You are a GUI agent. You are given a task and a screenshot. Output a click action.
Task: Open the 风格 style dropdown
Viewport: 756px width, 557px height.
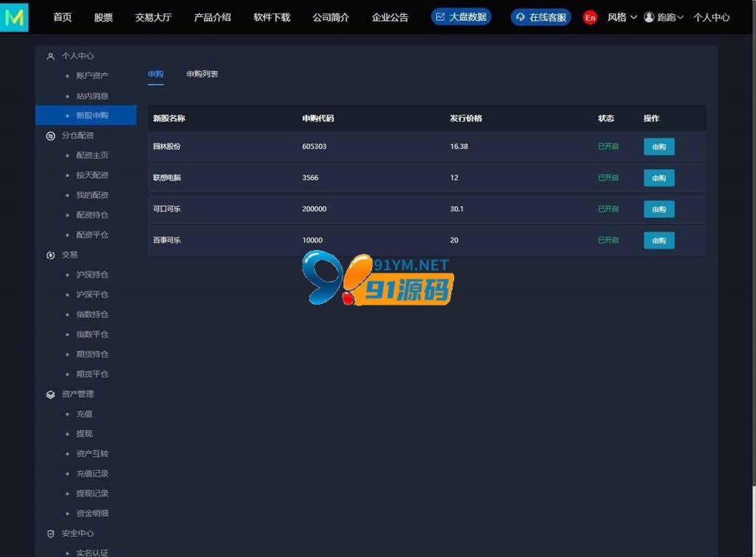(x=622, y=18)
